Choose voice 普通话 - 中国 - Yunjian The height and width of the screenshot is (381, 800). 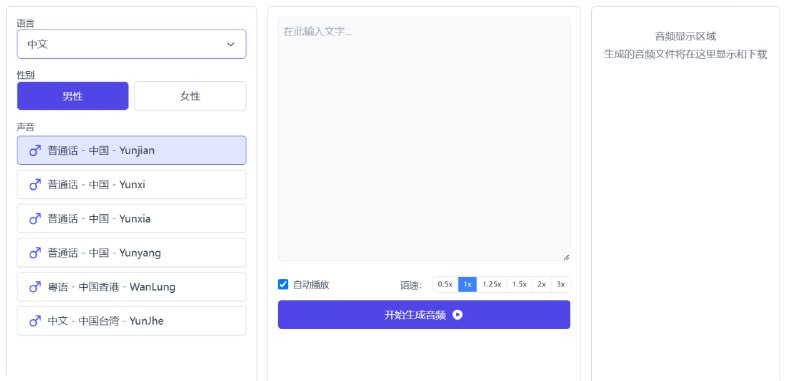click(132, 150)
